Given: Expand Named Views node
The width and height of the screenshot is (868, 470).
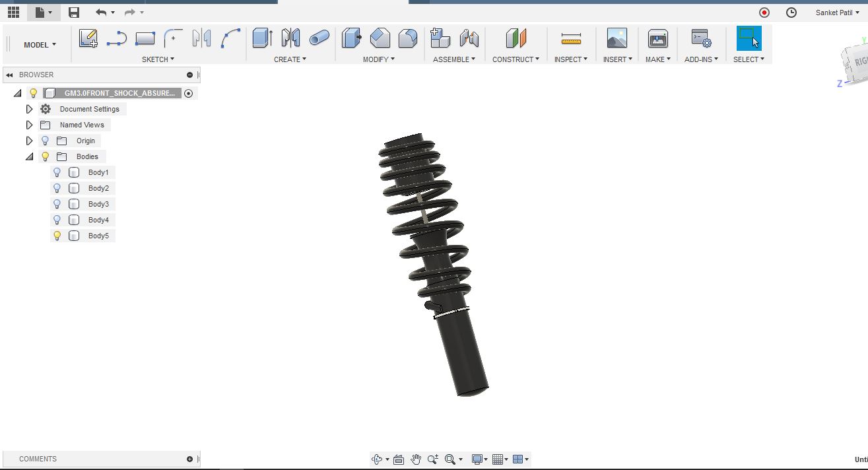Looking at the screenshot, I should tap(29, 125).
